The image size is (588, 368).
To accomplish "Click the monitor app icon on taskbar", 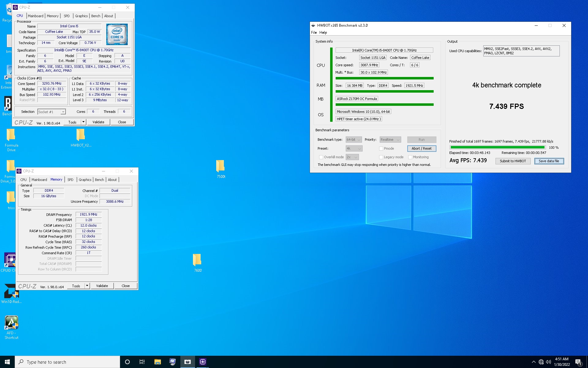I will coord(172,362).
